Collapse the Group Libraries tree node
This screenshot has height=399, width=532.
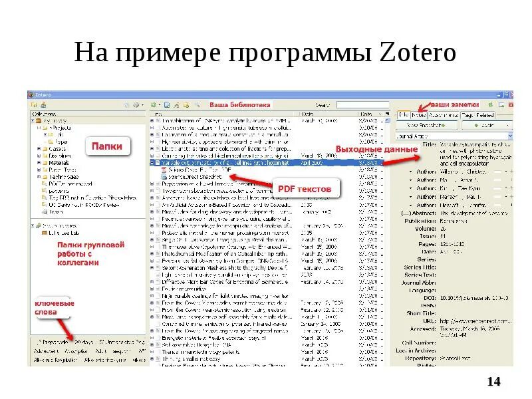pyautogui.click(x=33, y=225)
